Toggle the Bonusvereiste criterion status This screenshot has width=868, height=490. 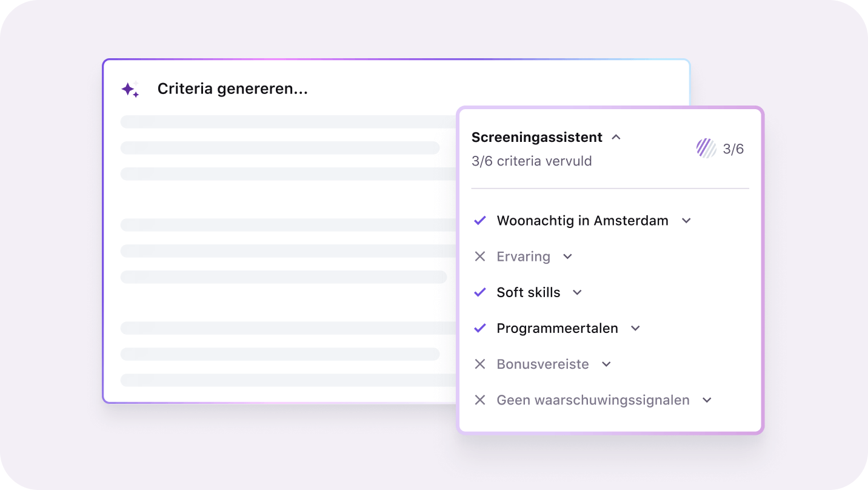pos(479,364)
